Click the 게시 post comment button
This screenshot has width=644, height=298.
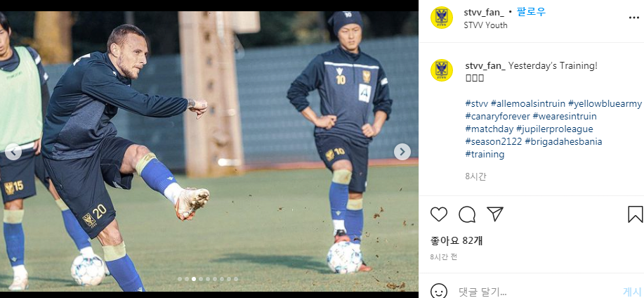pyautogui.click(x=633, y=292)
